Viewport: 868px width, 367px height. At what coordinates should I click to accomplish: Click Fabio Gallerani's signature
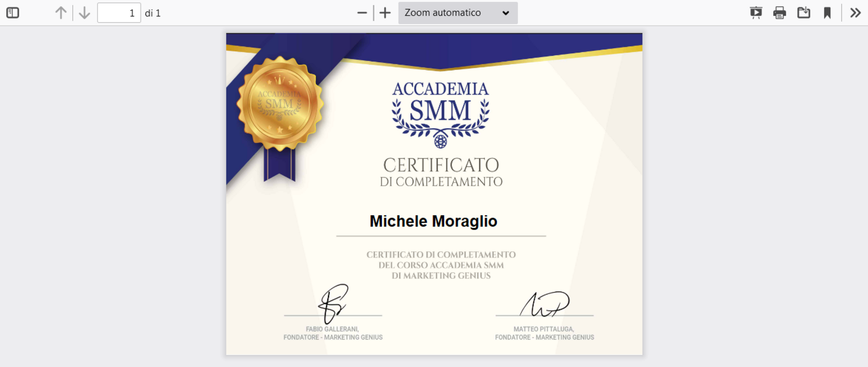[x=334, y=303]
